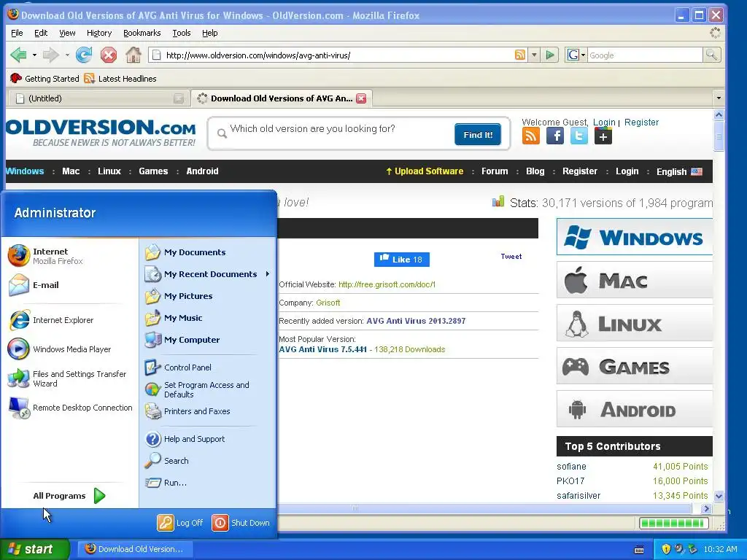747x560 pixels.
Task: Click Upload Software in navigation bar
Action: (x=425, y=171)
